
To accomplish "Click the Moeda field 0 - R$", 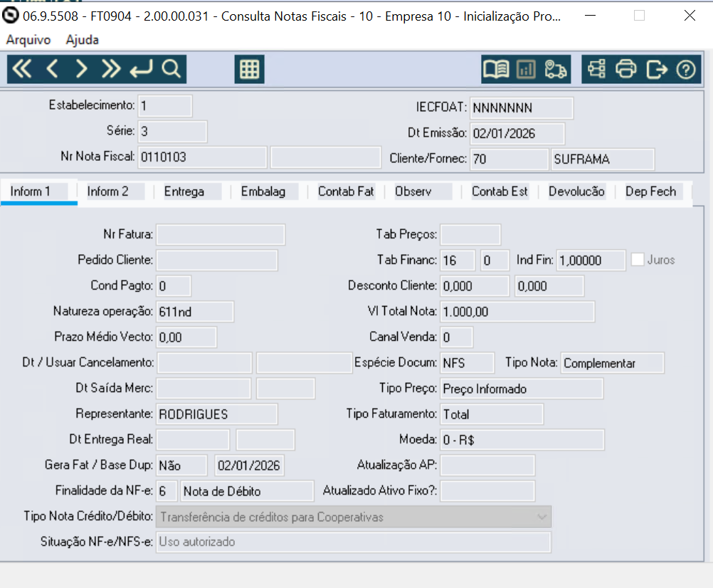I will click(522, 440).
